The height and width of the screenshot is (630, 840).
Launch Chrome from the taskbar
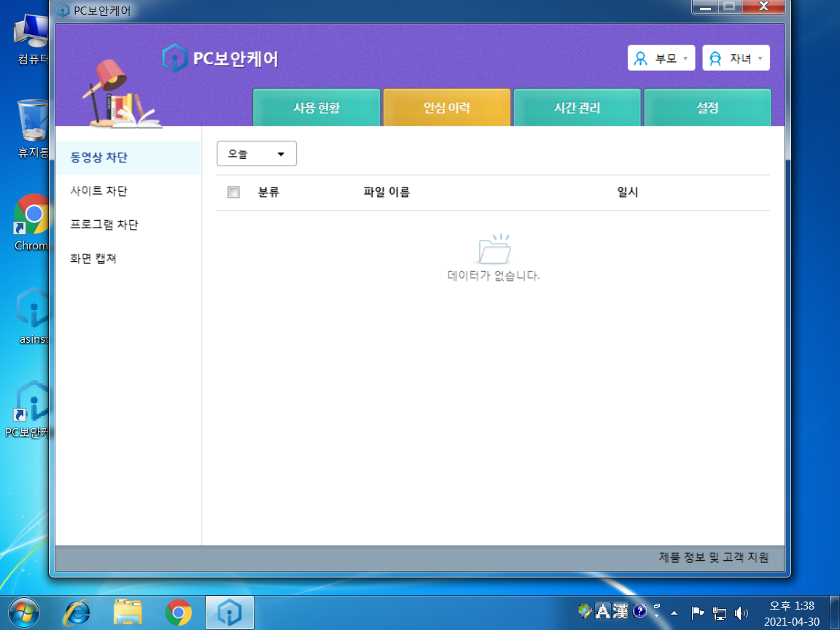179,612
